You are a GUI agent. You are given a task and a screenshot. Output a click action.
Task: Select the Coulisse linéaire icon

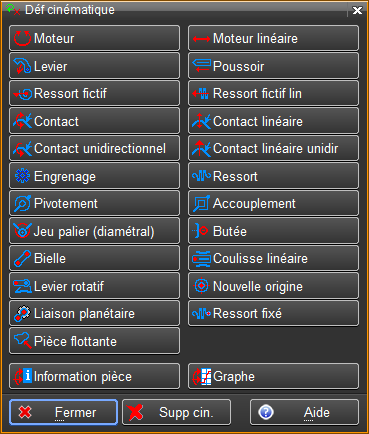[x=201, y=258]
